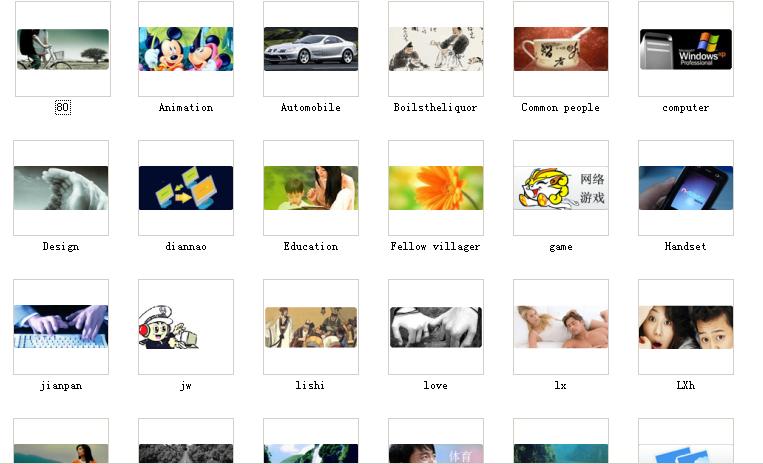Click the Boilstheliquor file name label
The image size is (763, 464).
[x=436, y=107]
